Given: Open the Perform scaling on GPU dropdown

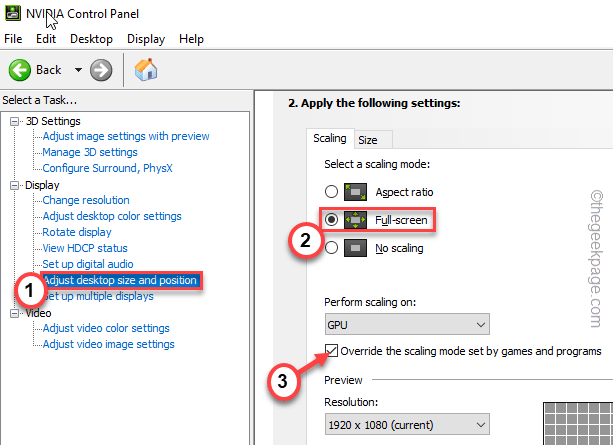Looking at the screenshot, I should pyautogui.click(x=407, y=324).
